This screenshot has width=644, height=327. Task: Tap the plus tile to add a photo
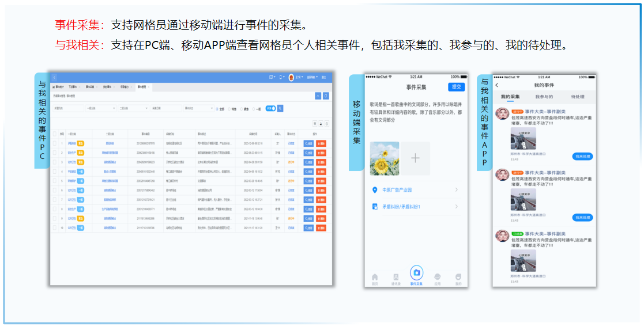(415, 158)
